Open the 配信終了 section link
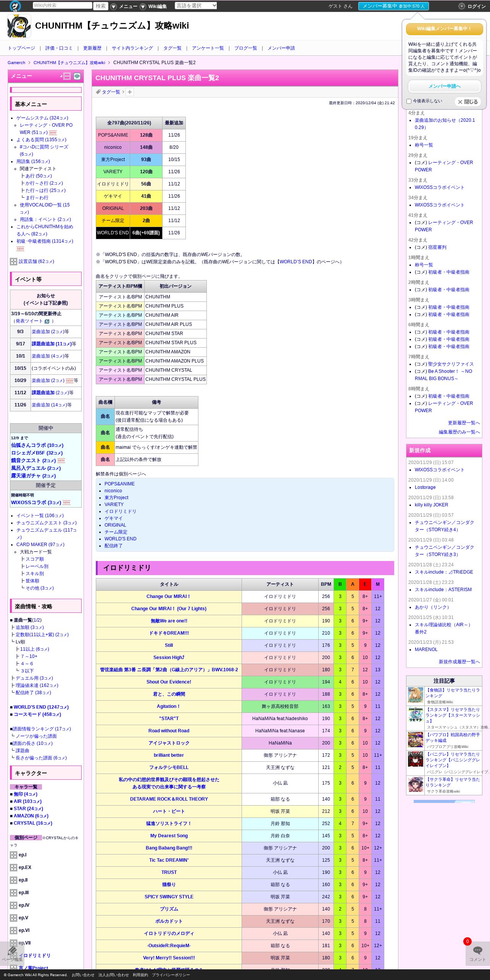Screen dimensions: 490x980 pos(114,546)
